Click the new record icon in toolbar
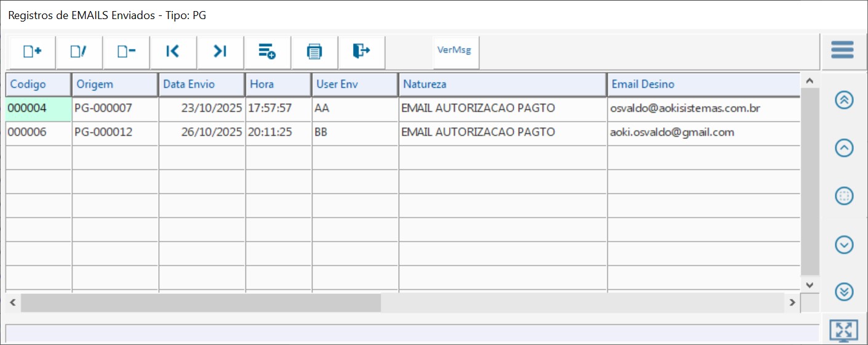This screenshot has width=868, height=345. (x=32, y=52)
